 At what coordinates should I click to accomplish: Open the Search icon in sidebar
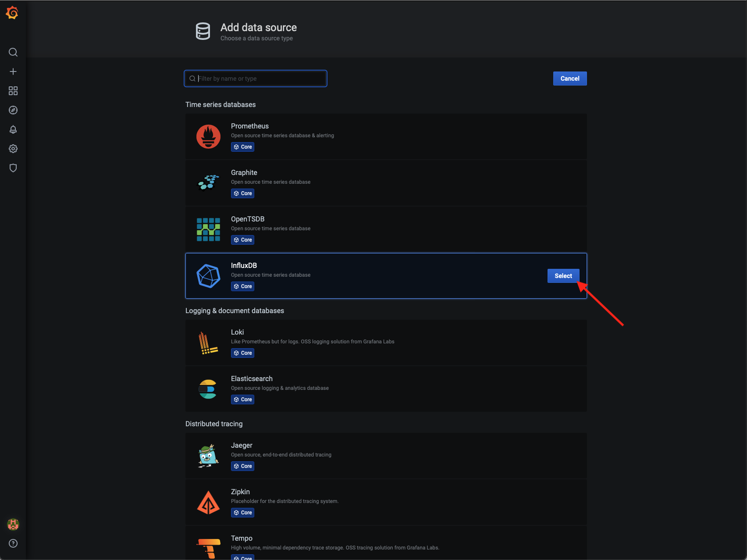[x=13, y=52]
